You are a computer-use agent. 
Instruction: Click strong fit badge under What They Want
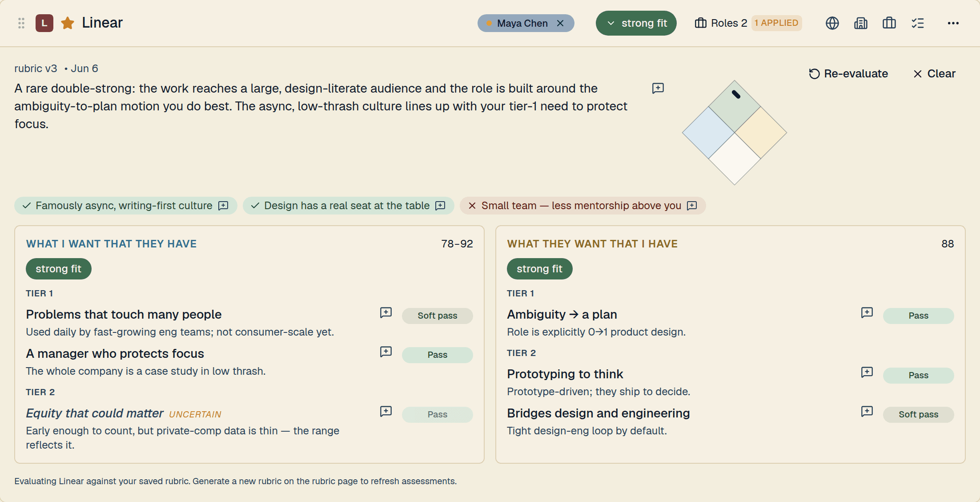[540, 269]
